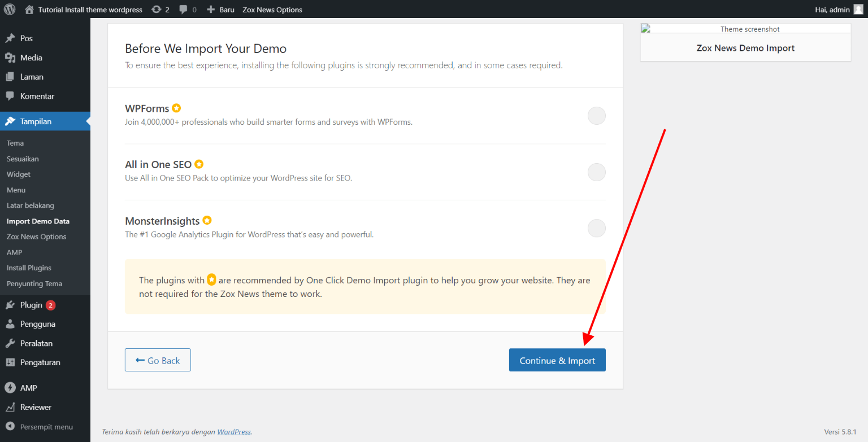
Task: Select Install Plugins under Tampilan
Action: pos(29,268)
